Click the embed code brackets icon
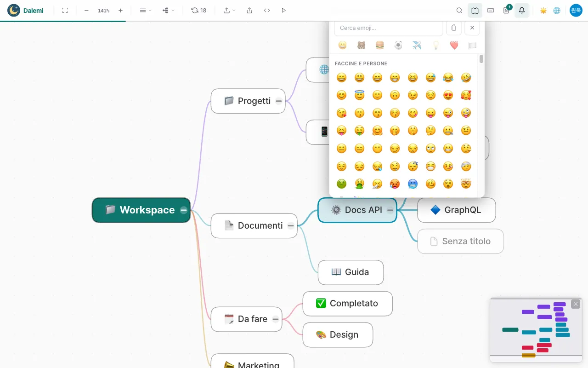Viewport: 588px width, 368px height. [267, 10]
